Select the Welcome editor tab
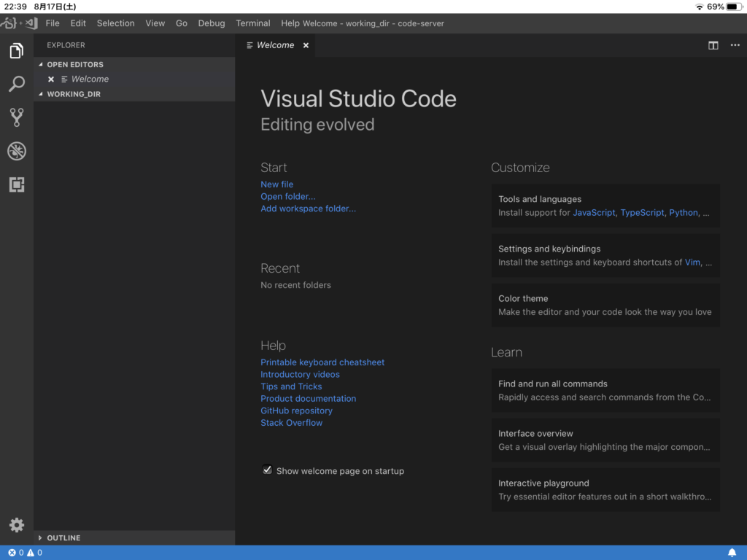747x560 pixels. tap(275, 45)
